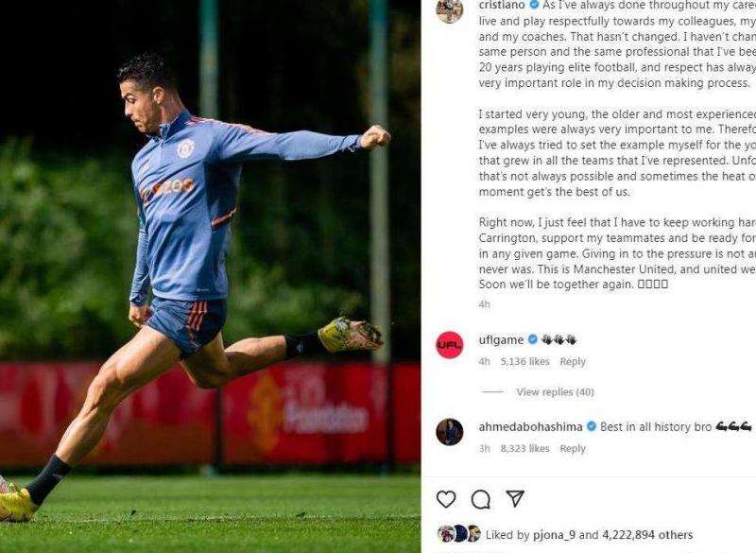
Task: Share post via paper plane icon
Action: pyautogui.click(x=515, y=498)
